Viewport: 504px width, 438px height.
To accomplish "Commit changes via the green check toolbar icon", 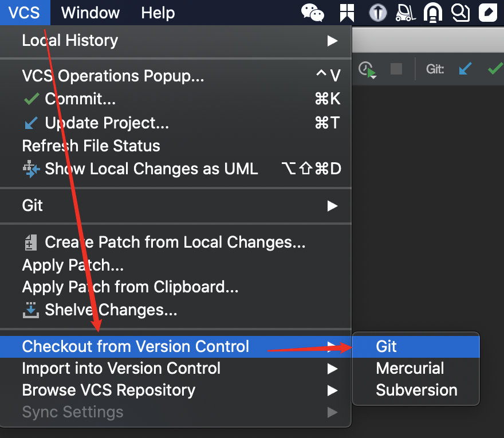I will [x=494, y=69].
